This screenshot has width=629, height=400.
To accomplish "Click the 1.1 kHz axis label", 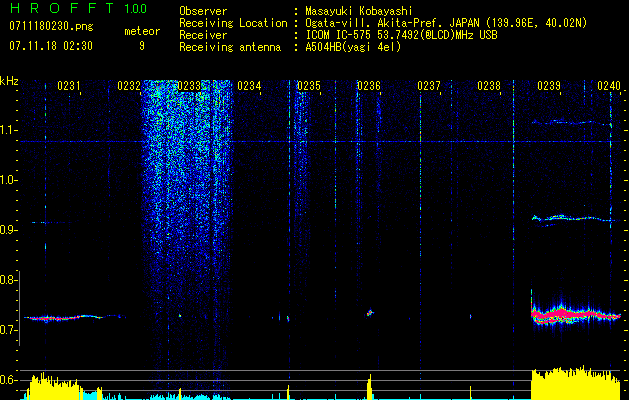I will (x=7, y=130).
